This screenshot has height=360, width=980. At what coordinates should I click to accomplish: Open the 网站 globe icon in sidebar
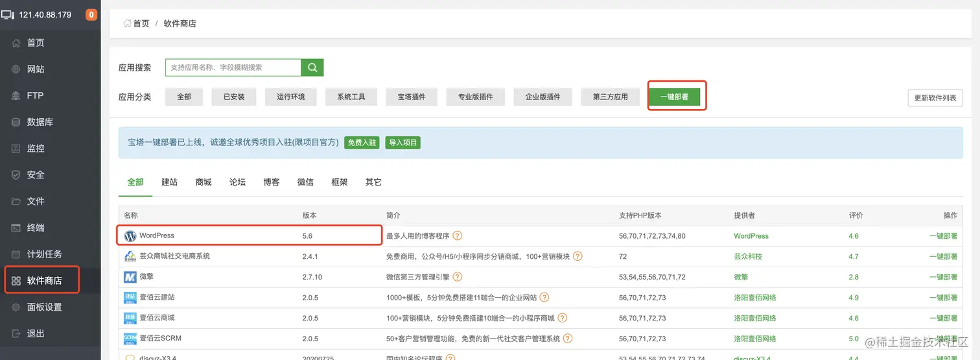tap(17, 69)
